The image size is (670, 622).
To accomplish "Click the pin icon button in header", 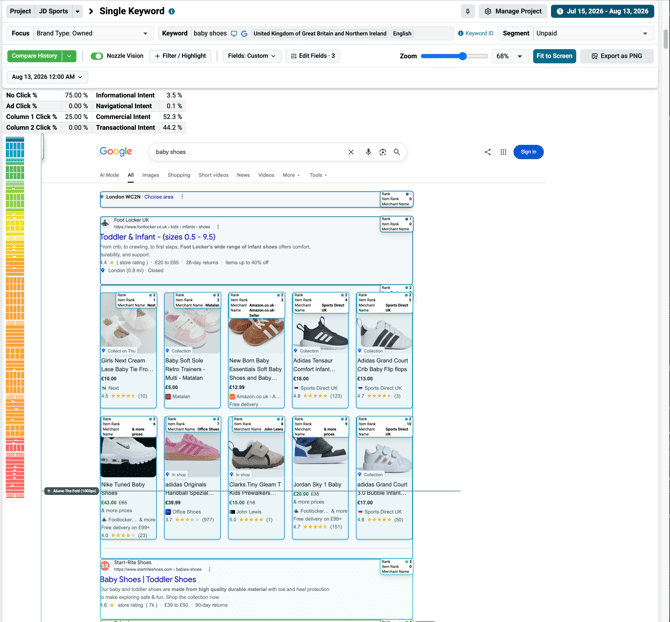I will [468, 12].
